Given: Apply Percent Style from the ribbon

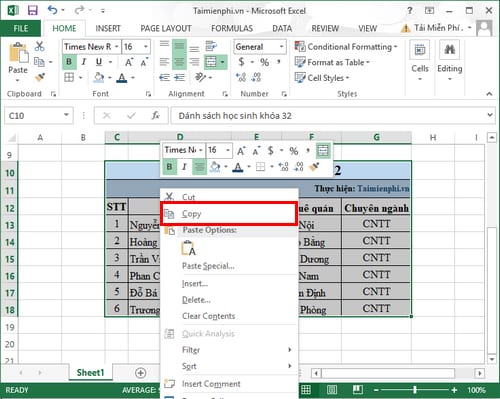Looking at the screenshot, I should pyautogui.click(x=264, y=62).
